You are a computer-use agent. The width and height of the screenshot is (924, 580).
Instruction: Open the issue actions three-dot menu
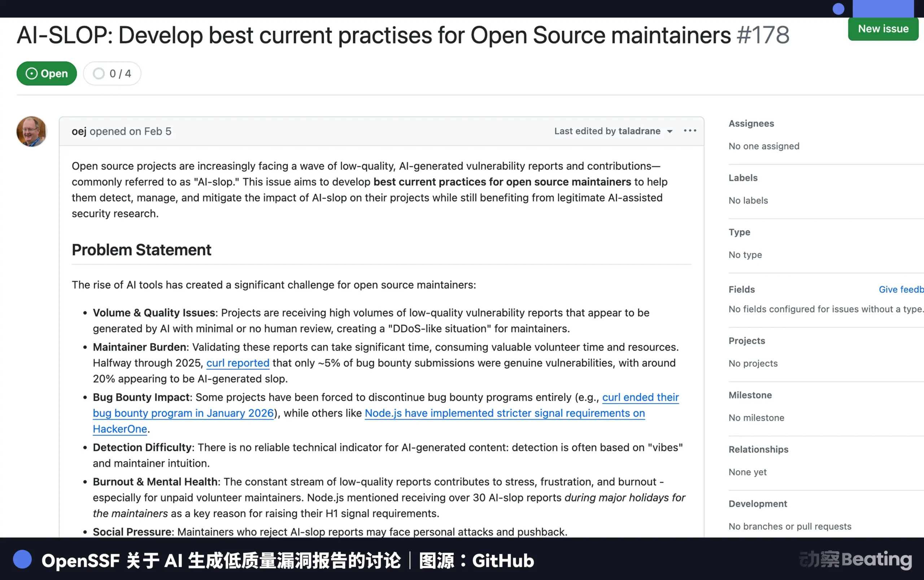(690, 131)
